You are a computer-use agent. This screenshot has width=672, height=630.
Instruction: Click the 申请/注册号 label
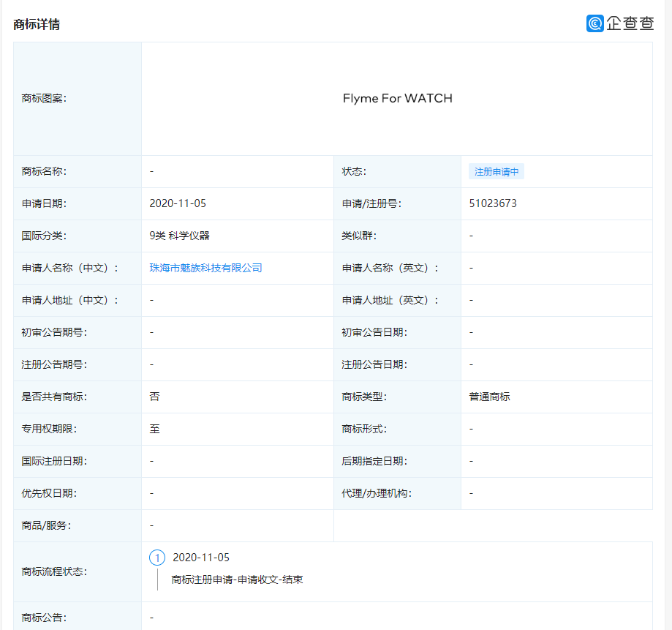(371, 203)
